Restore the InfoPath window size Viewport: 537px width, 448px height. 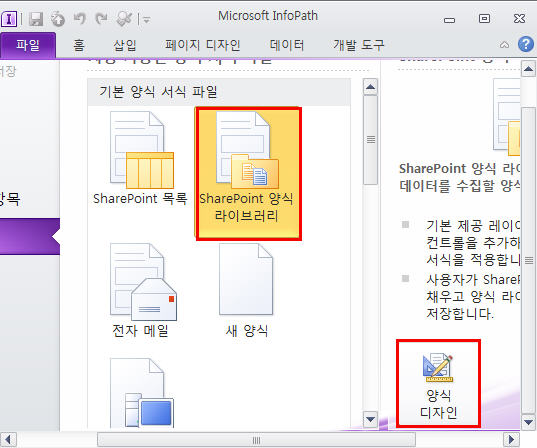point(484,18)
